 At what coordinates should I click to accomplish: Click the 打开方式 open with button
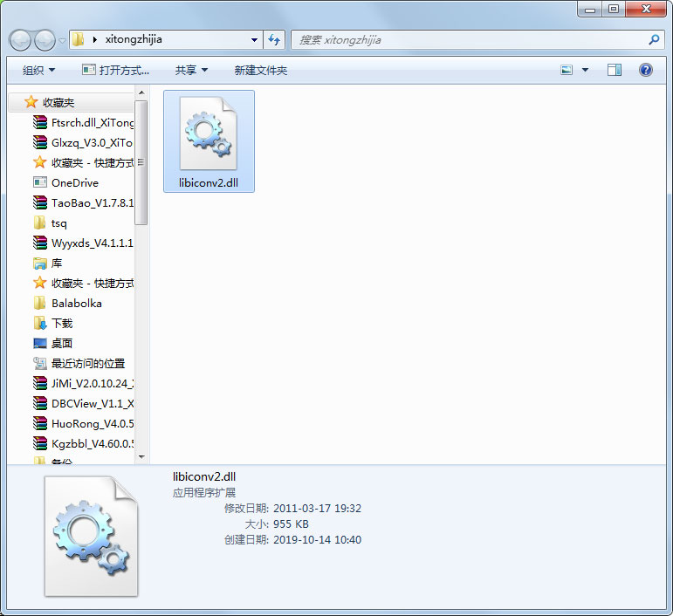click(115, 70)
